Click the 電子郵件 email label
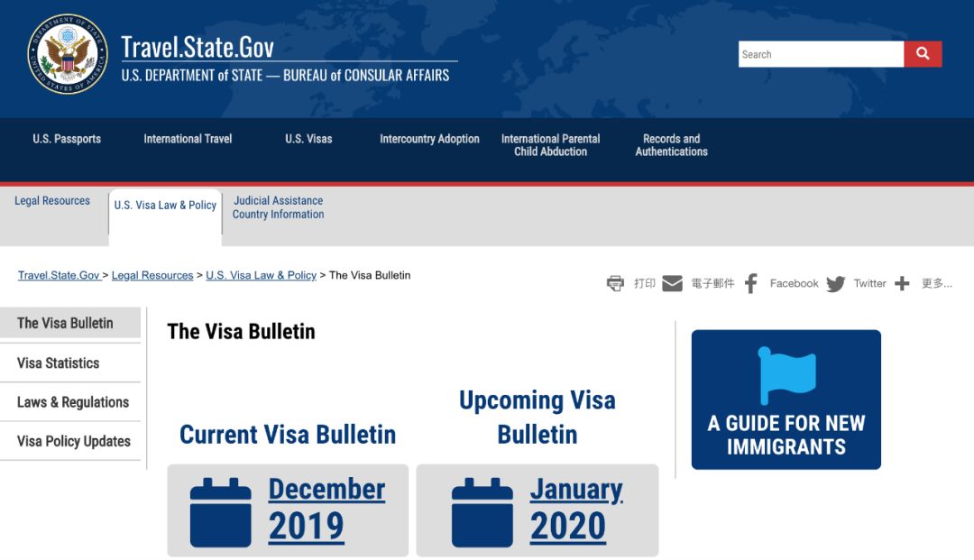Image resolution: width=974 pixels, height=560 pixels. pos(712,283)
